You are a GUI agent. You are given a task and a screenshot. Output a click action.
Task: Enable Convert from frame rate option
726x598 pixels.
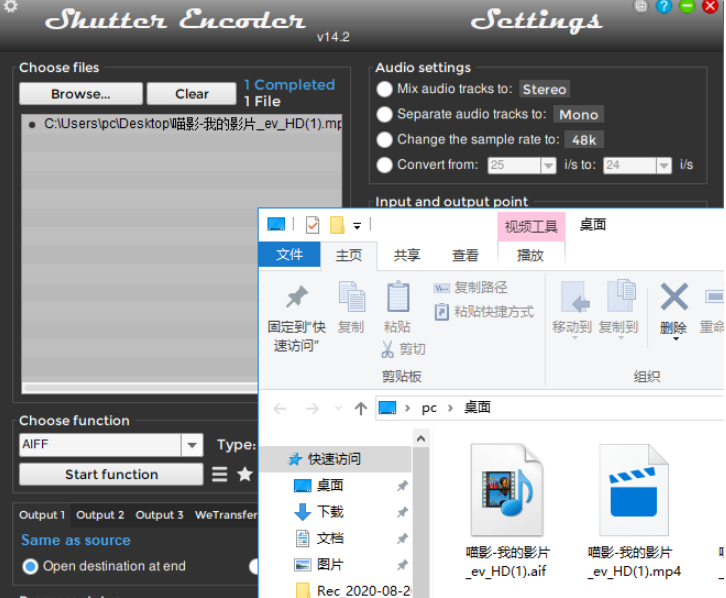coord(384,165)
